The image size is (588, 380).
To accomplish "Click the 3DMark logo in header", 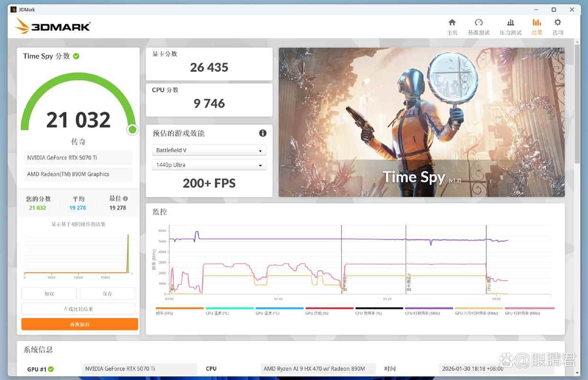I will [x=53, y=27].
